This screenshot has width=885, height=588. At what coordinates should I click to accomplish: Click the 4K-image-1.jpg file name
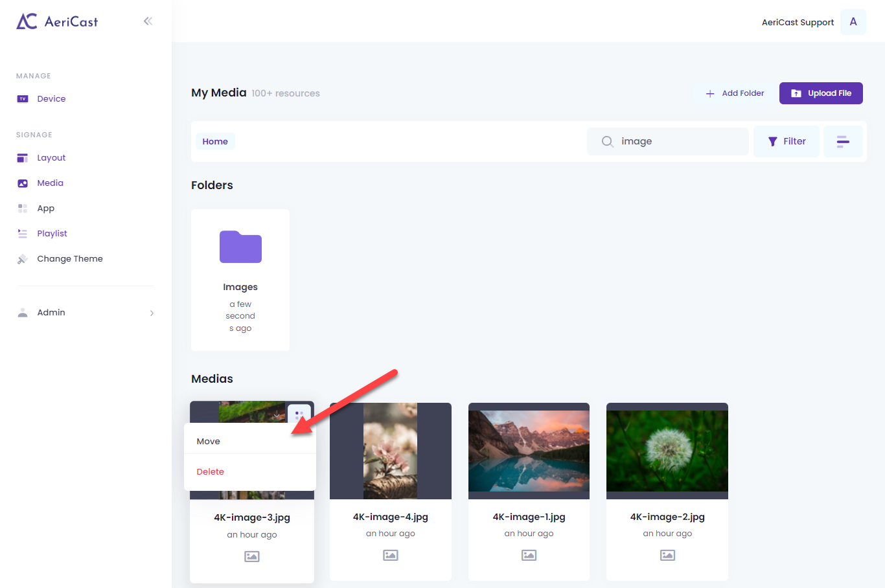click(529, 517)
